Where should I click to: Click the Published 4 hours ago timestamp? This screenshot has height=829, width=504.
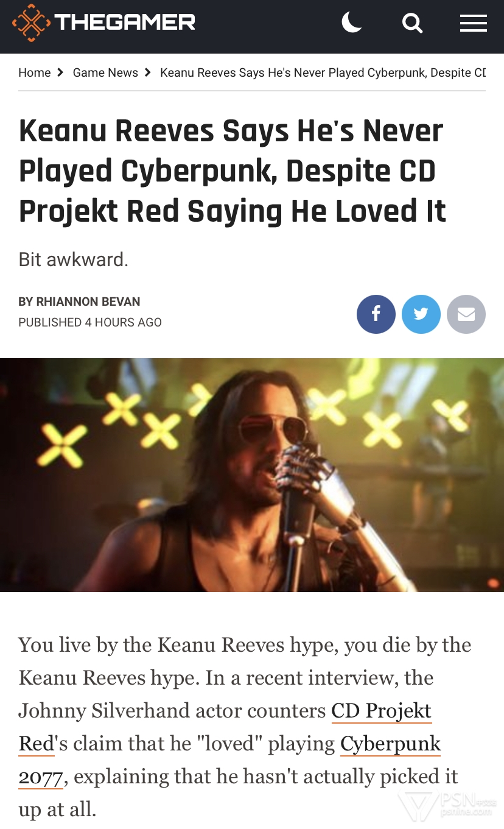click(x=90, y=322)
